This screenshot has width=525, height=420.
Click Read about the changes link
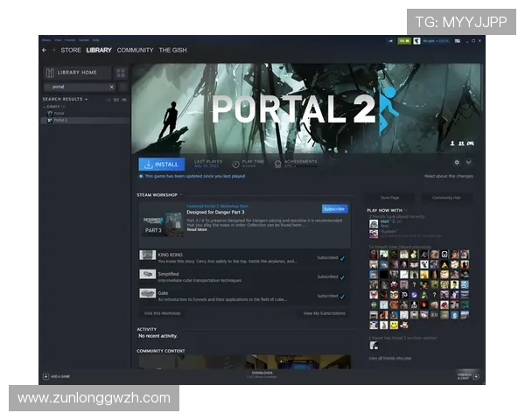(449, 176)
